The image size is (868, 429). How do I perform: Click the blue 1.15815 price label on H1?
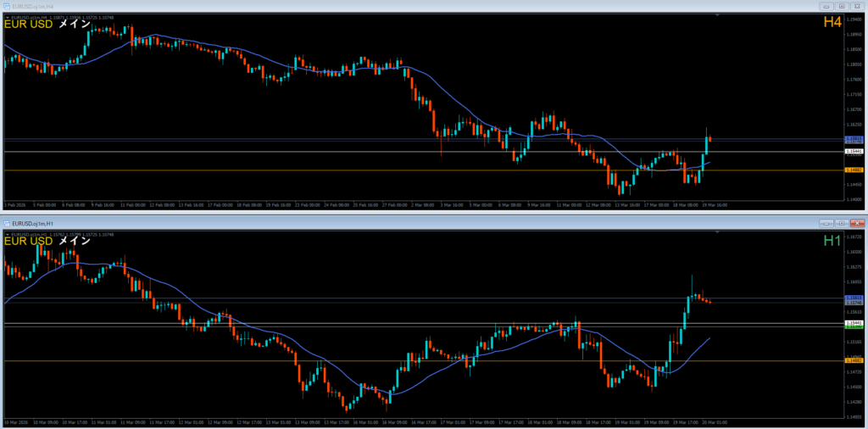click(x=854, y=298)
